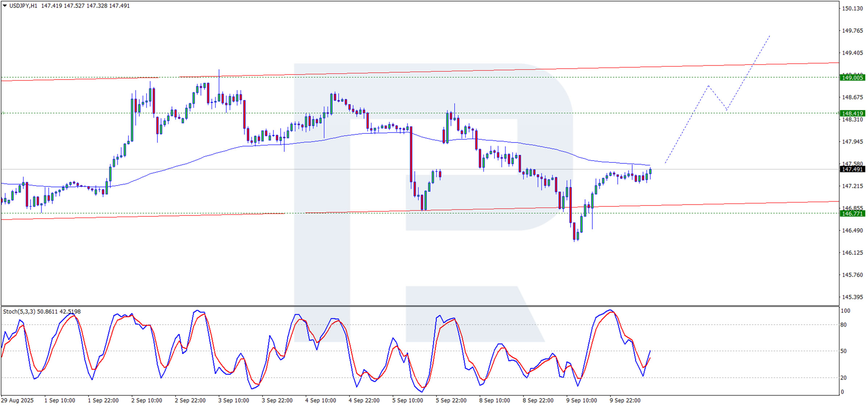Click the 5 Sep 10:00 time label
The image size is (868, 406).
coord(407,401)
